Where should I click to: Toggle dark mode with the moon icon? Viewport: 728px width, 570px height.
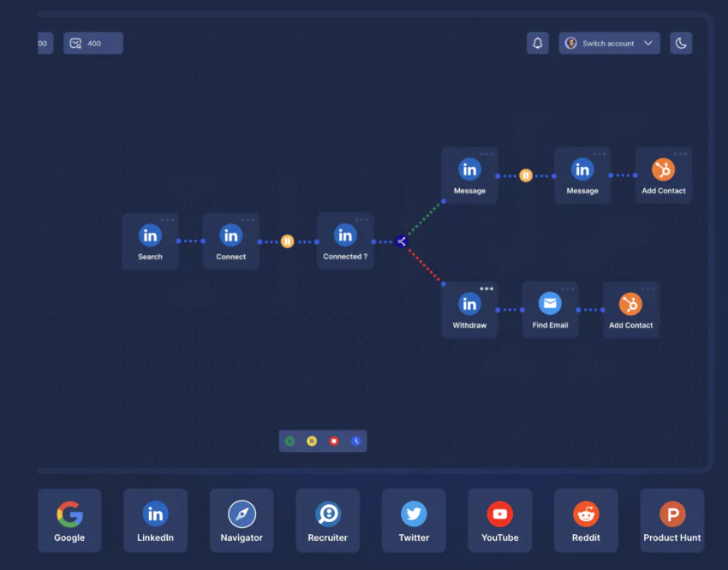click(x=681, y=43)
